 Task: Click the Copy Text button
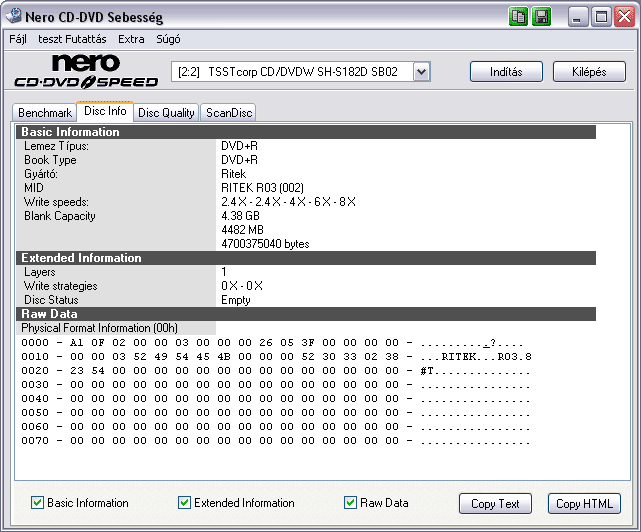click(x=495, y=503)
